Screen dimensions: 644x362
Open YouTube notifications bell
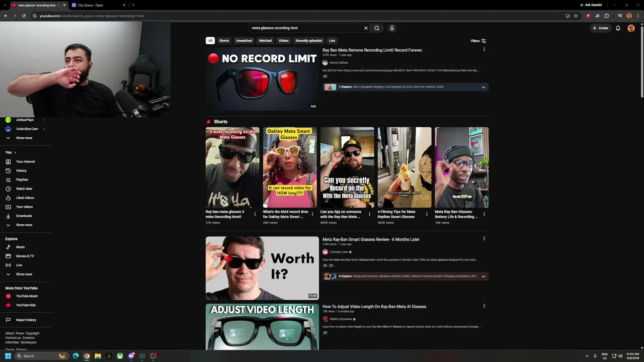click(618, 28)
